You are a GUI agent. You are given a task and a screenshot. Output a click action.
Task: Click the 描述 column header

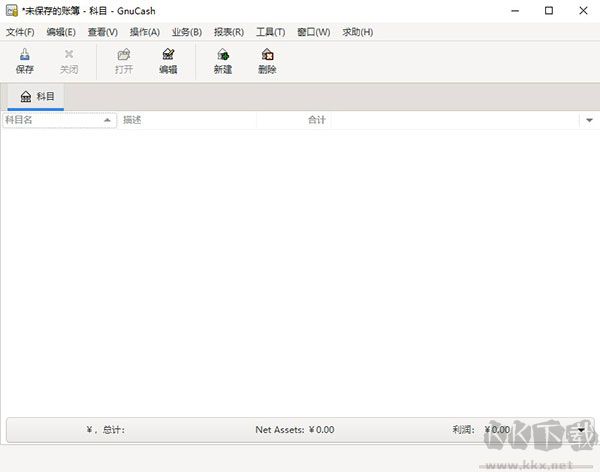pyautogui.click(x=187, y=120)
